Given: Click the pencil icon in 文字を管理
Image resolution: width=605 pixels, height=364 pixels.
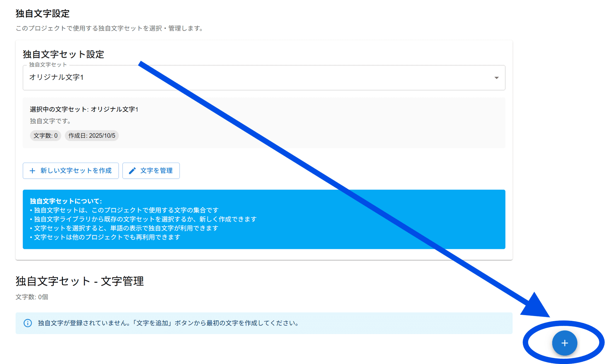Looking at the screenshot, I should [x=132, y=171].
